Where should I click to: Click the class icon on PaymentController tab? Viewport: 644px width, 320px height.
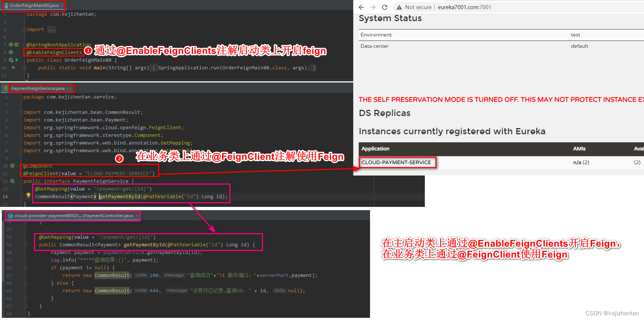pyautogui.click(x=10, y=216)
